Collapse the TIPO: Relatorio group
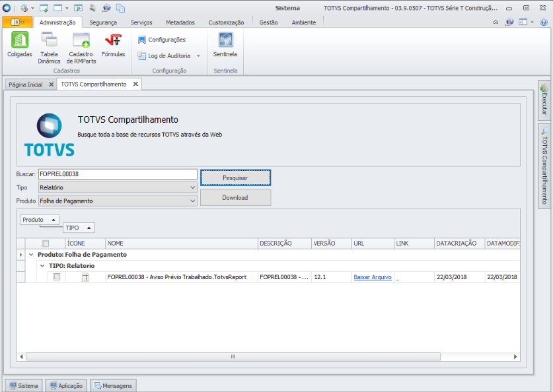The width and height of the screenshot is (553, 392). point(42,266)
